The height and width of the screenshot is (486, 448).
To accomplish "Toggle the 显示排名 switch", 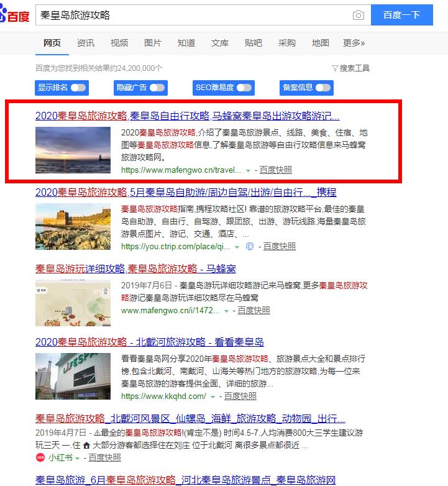I will (78, 88).
